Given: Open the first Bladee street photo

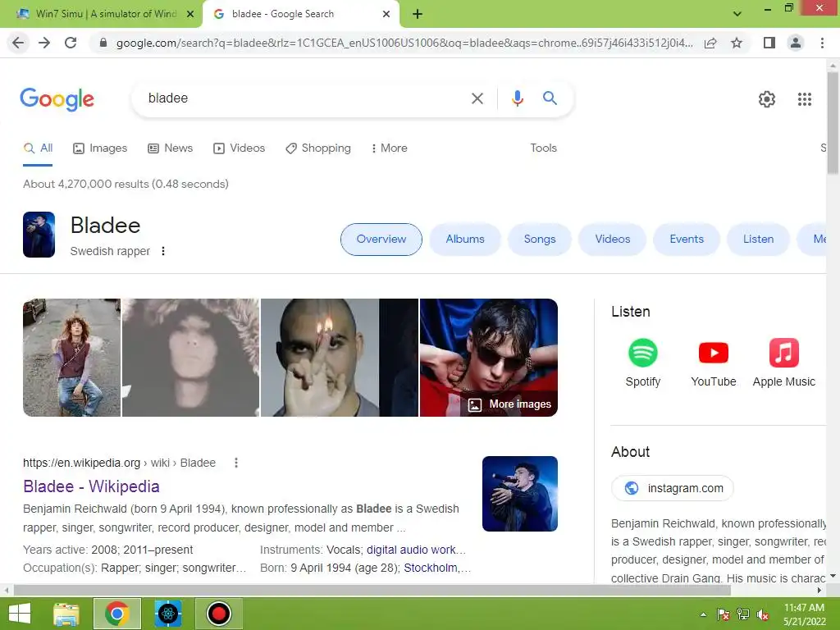Looking at the screenshot, I should (x=72, y=358).
